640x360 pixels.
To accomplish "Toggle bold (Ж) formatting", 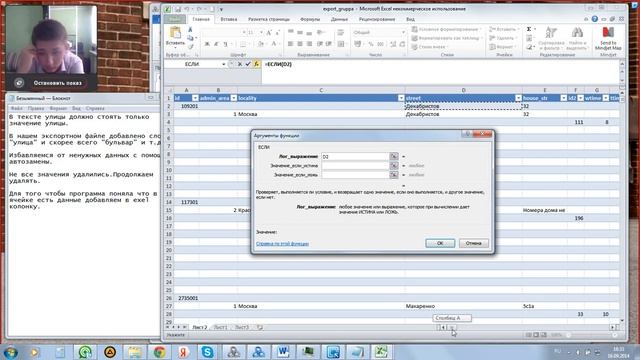I will tap(207, 44).
